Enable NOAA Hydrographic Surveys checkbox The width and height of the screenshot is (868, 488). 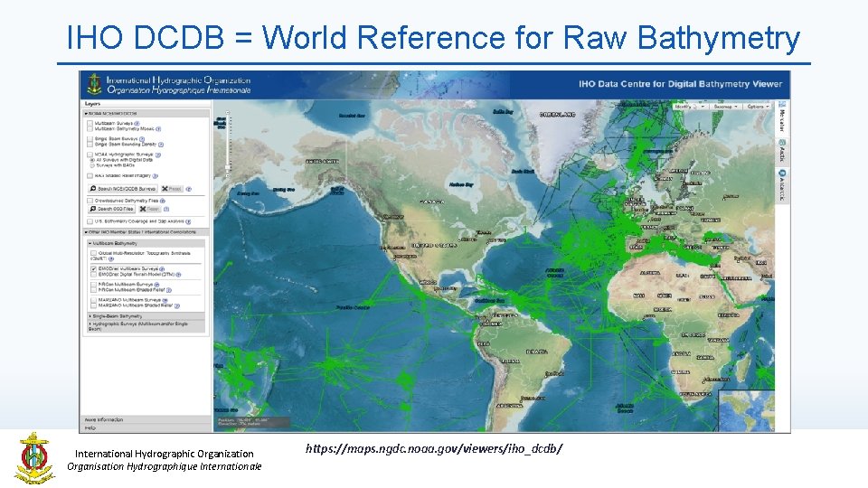point(90,155)
